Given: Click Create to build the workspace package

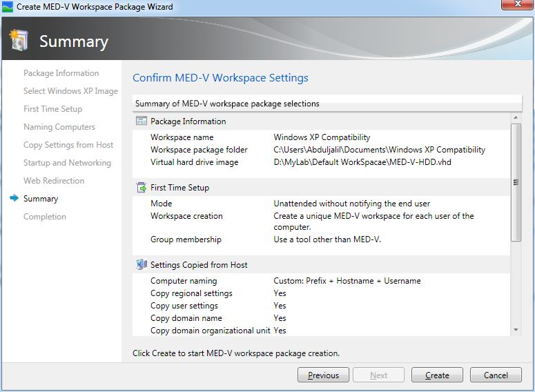Looking at the screenshot, I should click(437, 375).
